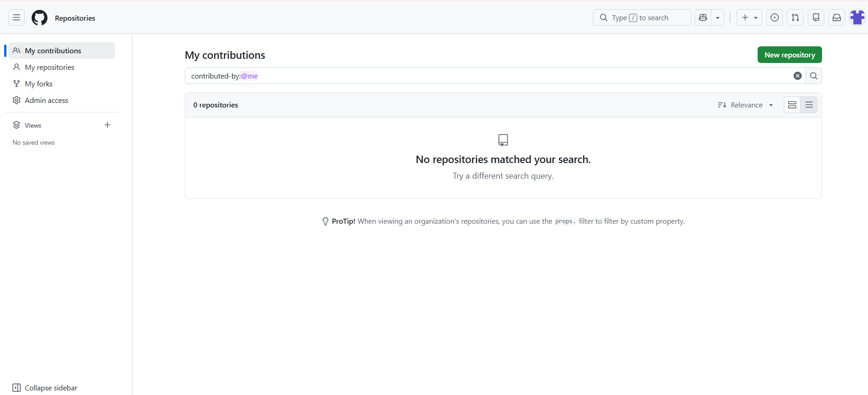Viewport: 868px width, 395px height.
Task: Clear the repository filter with X icon
Action: click(x=798, y=76)
